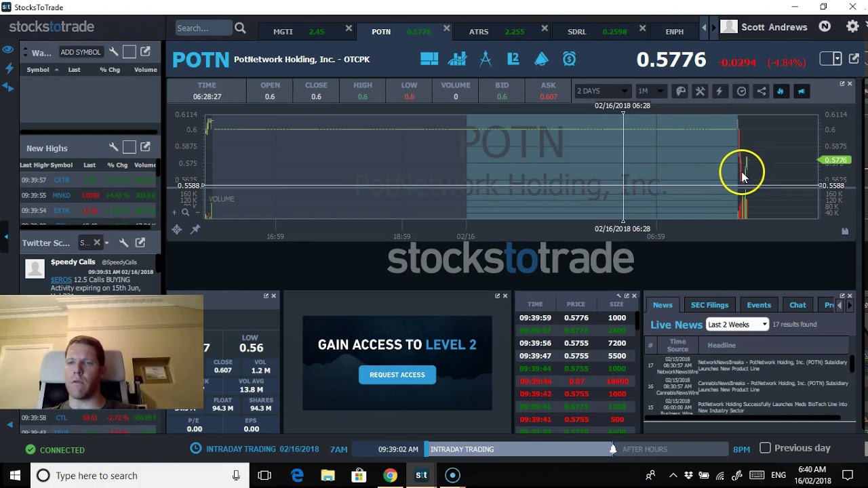This screenshot has height=488, width=868.
Task: Select CATB symbol in New Highs
Action: point(61,180)
